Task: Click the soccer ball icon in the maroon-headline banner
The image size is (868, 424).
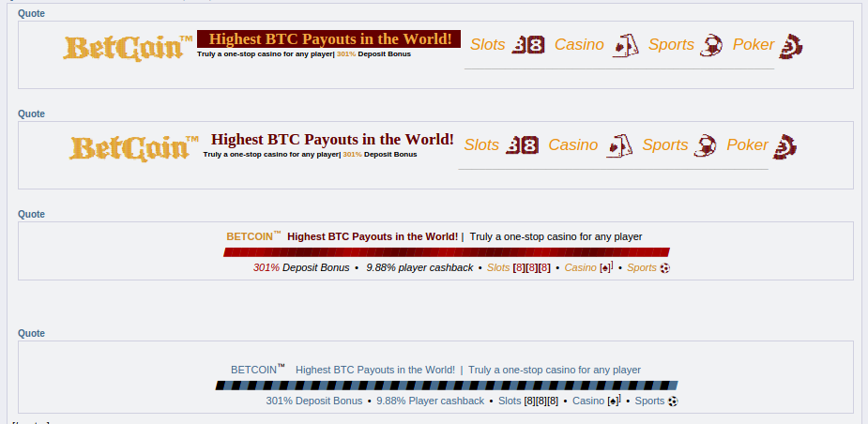Action: tap(711, 45)
